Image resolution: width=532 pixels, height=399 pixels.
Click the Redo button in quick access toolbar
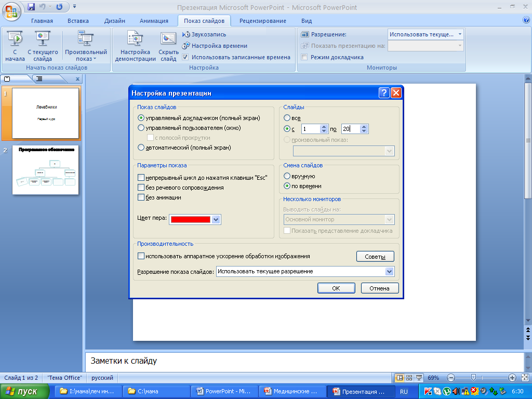[59, 7]
